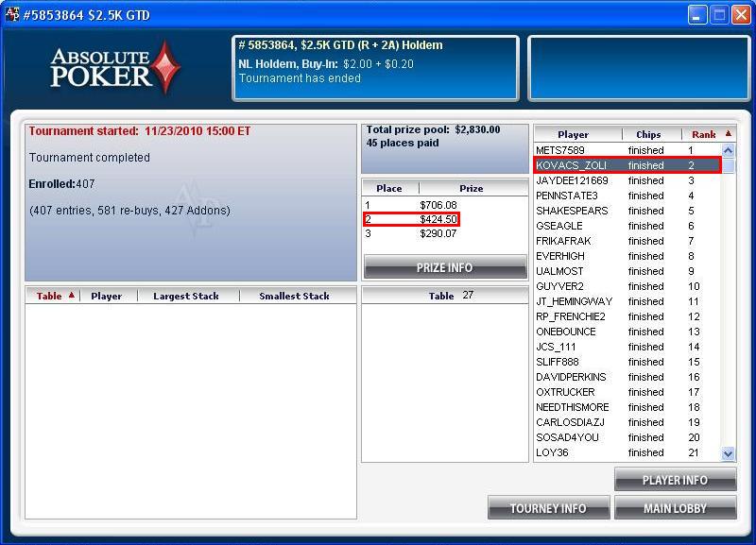Open PLAYER INFO
Screen dimensions: 756x545
pos(675,480)
